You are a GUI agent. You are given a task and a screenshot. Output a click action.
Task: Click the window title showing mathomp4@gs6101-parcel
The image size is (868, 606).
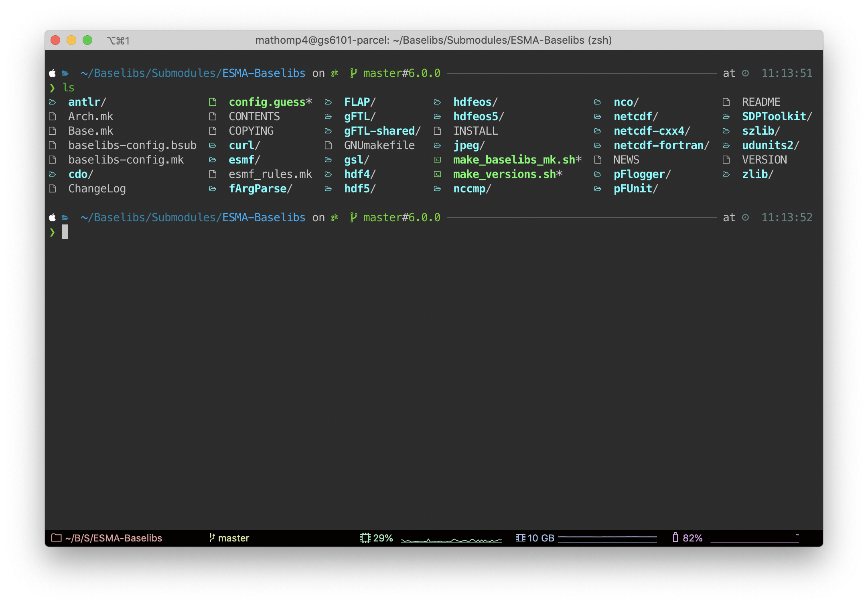click(x=434, y=40)
